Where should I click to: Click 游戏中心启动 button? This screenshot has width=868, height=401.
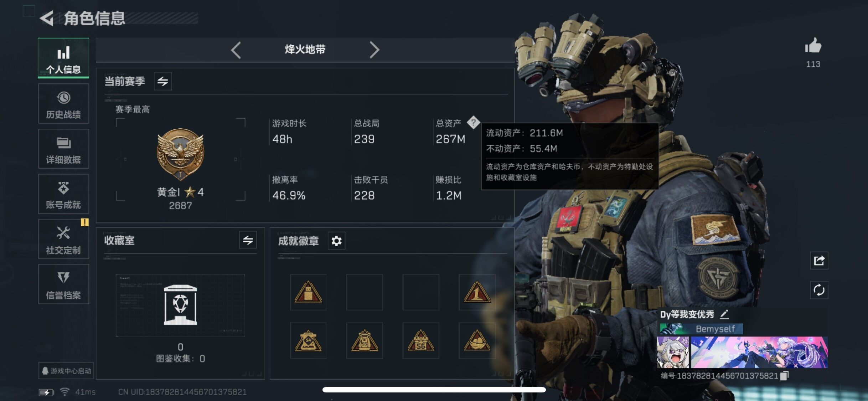pos(66,371)
